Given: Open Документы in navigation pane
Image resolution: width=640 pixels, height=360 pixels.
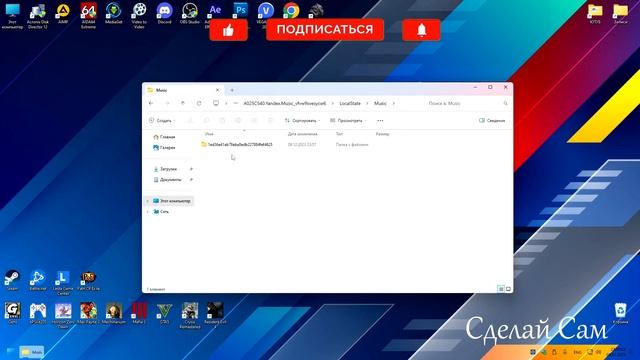Looking at the screenshot, I should (167, 180).
